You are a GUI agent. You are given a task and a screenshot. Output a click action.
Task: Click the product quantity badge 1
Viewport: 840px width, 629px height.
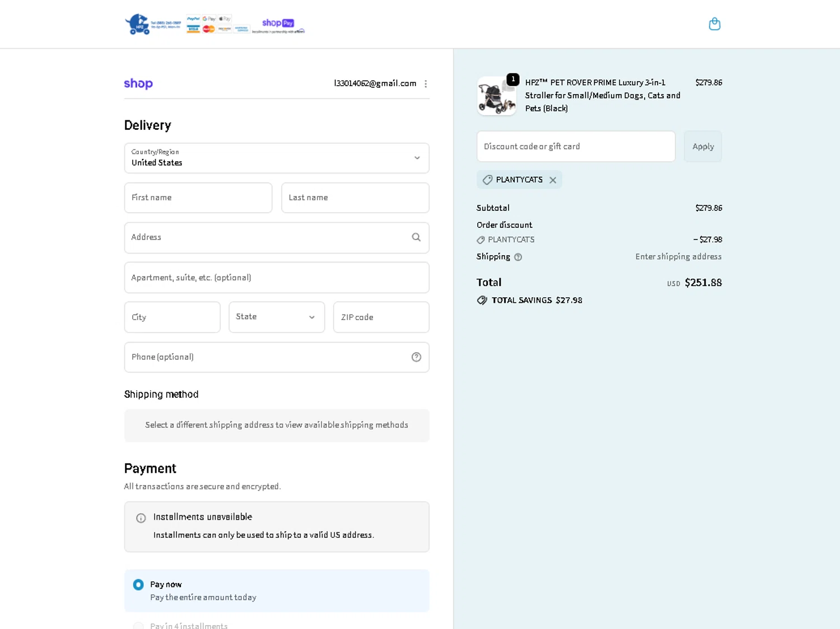click(512, 79)
